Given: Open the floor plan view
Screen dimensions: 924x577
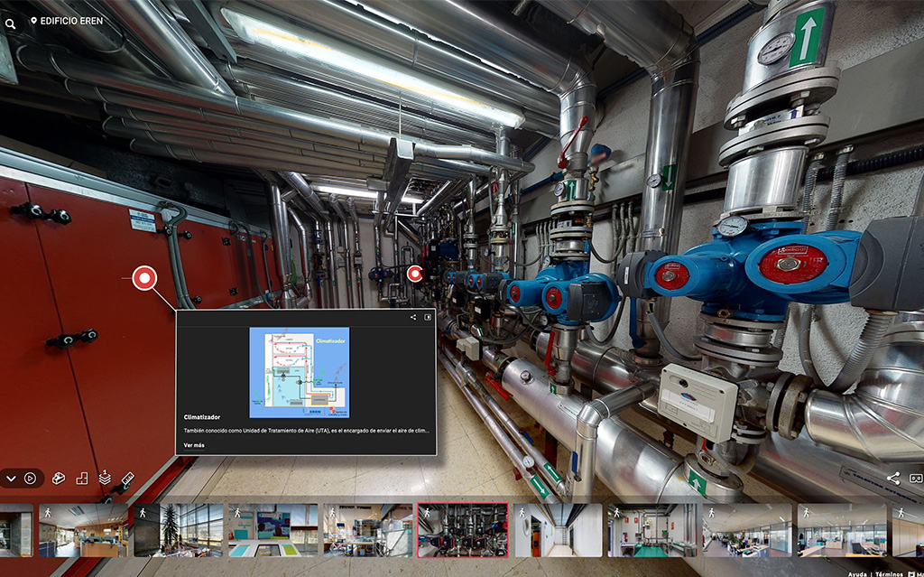Looking at the screenshot, I should [82, 478].
